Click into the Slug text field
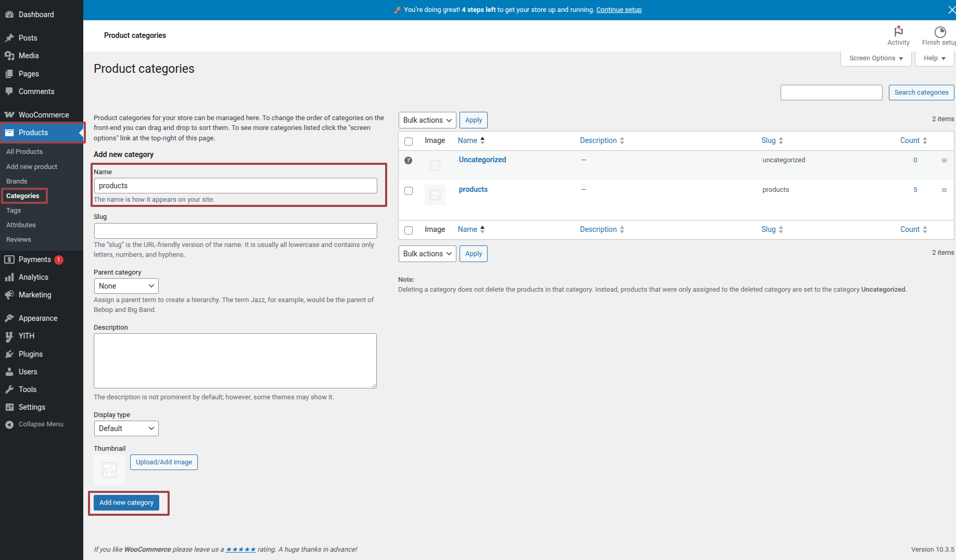 click(x=235, y=231)
